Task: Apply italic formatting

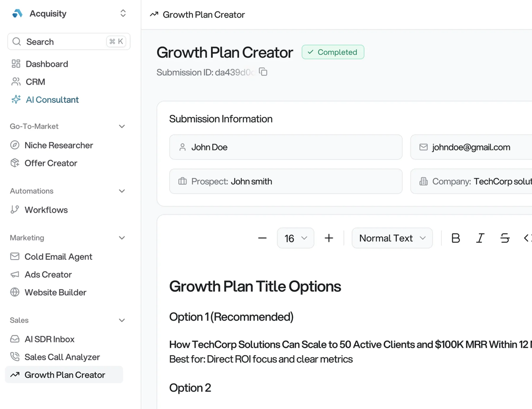Action: [480, 238]
